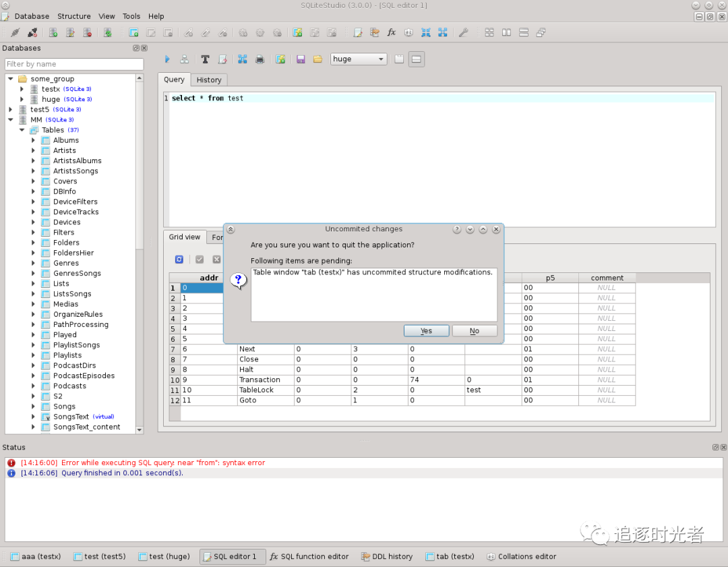Click the grid commit checkmark icon

(x=200, y=260)
